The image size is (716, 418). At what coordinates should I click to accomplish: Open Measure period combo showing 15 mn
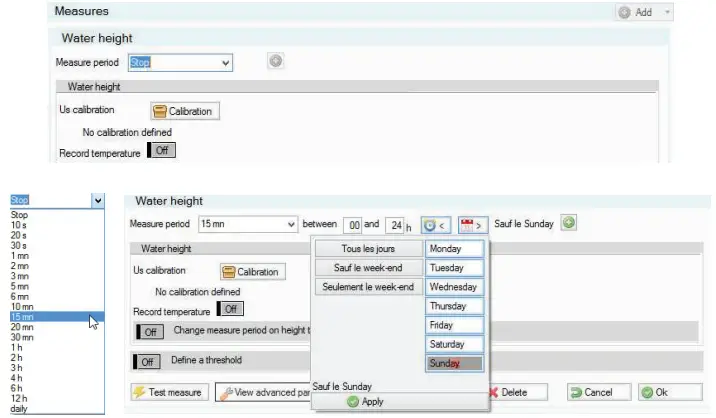pyautogui.click(x=248, y=224)
